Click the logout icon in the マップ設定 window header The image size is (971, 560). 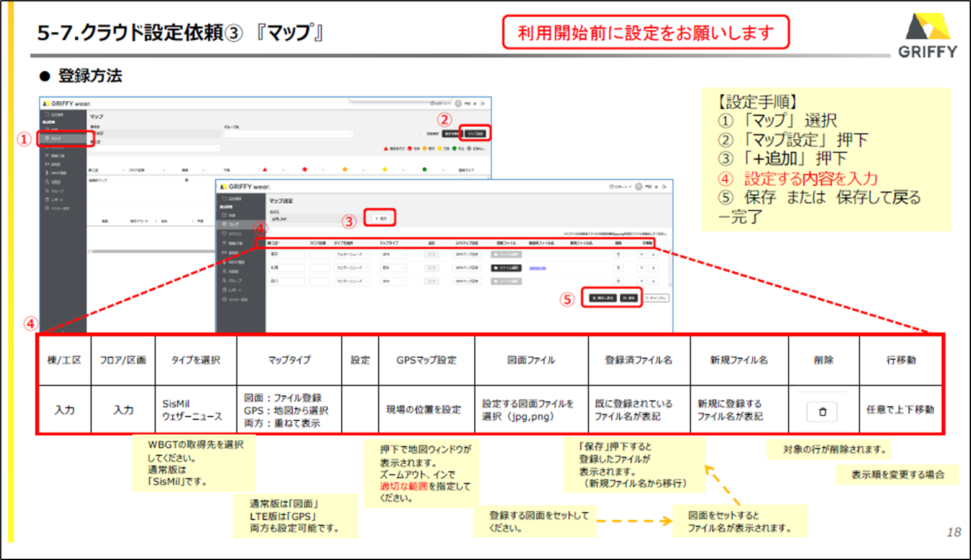[665, 186]
